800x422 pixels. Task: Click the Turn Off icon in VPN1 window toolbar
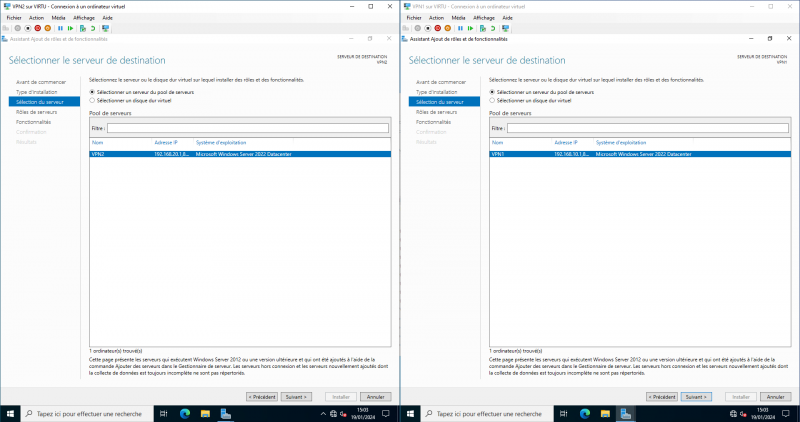pyautogui.click(x=428, y=29)
